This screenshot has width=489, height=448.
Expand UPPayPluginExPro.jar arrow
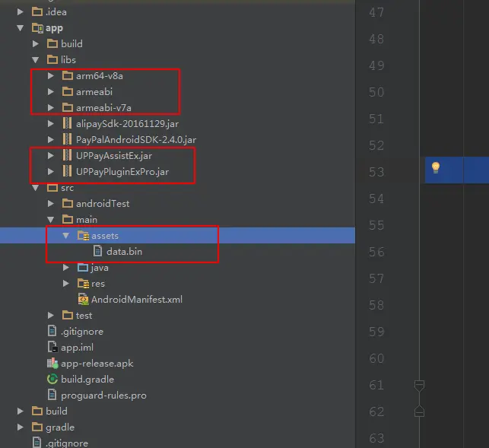(x=50, y=172)
